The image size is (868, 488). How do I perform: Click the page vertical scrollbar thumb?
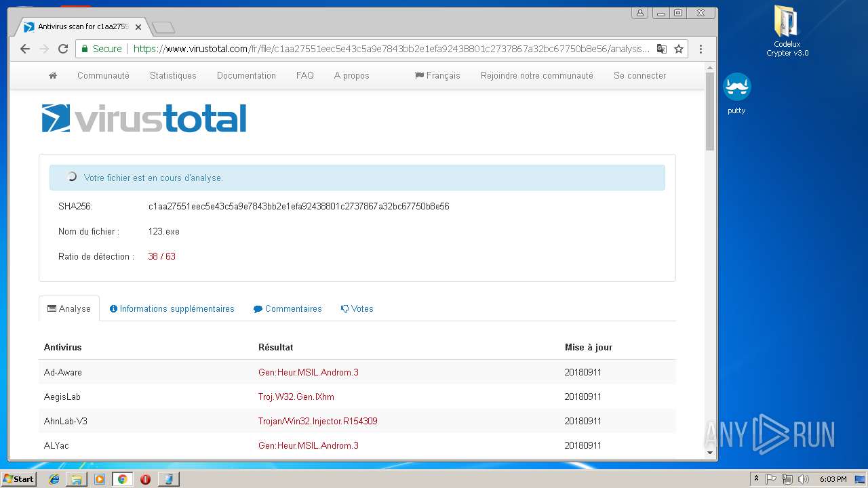(710, 112)
